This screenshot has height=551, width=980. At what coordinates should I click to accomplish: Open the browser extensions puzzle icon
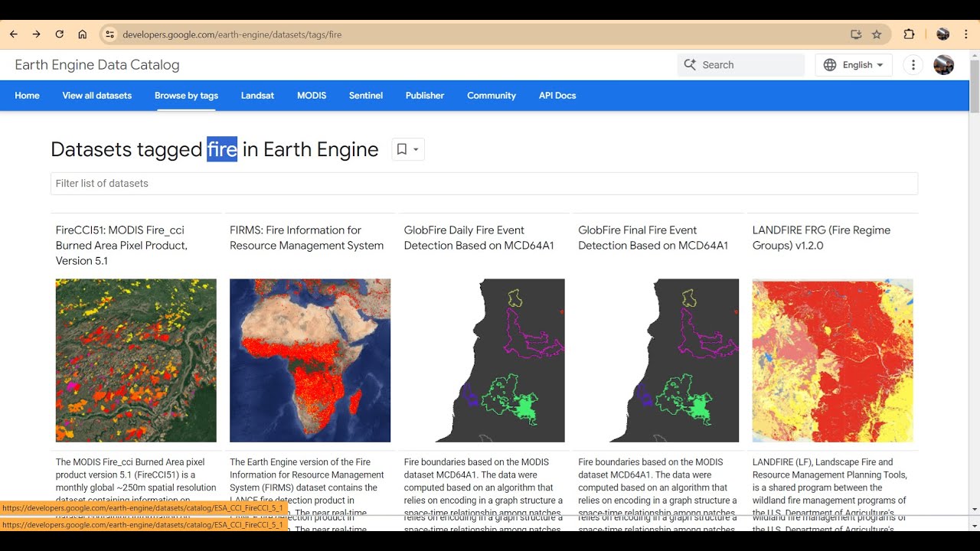[x=909, y=34]
